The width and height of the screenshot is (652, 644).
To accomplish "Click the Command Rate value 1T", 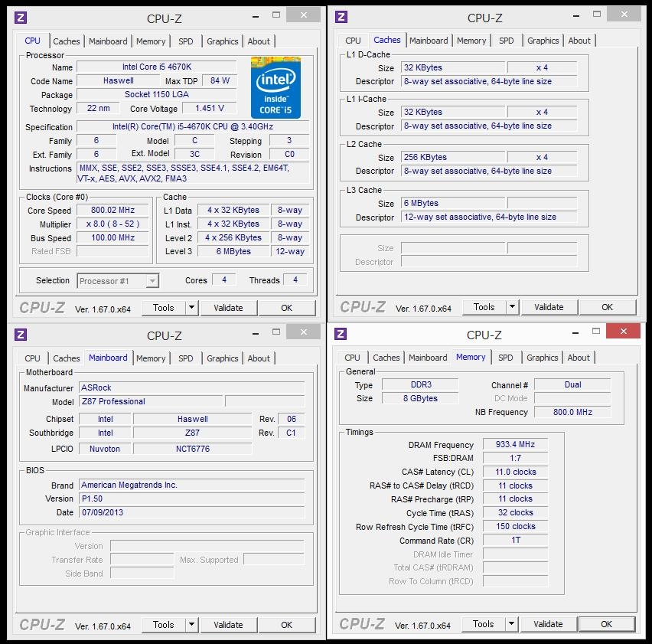I will click(515, 540).
